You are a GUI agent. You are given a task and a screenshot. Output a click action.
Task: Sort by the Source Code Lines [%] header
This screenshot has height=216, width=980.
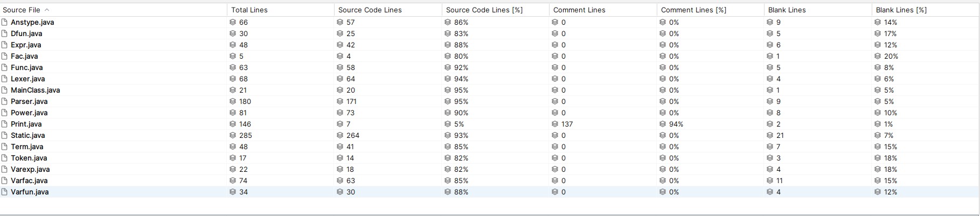(484, 10)
